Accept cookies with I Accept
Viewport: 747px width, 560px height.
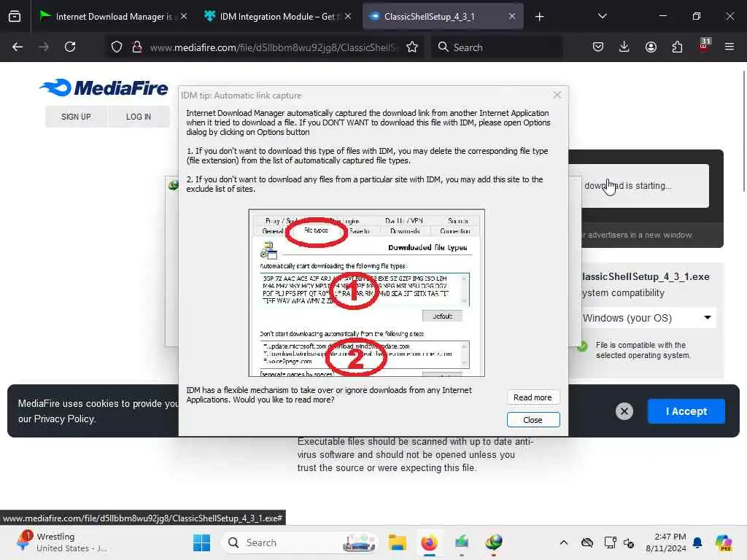686,411
